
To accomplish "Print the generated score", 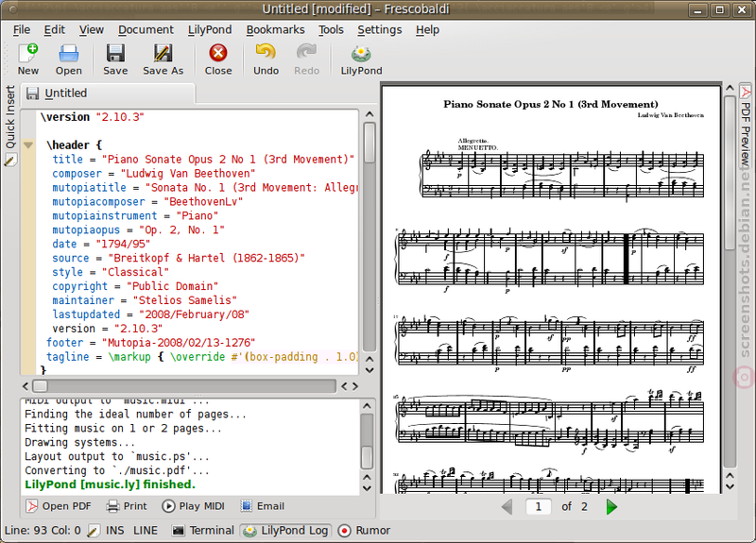I will 127,506.
